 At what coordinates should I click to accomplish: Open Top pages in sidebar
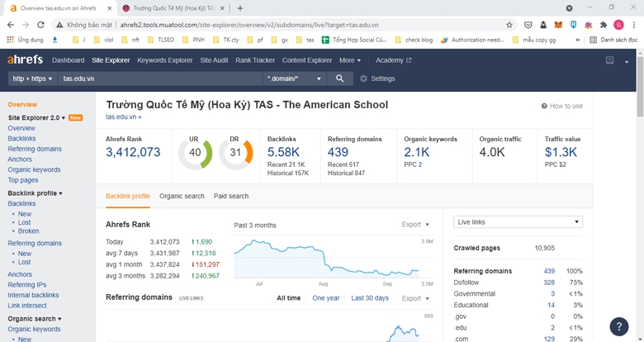[23, 180]
